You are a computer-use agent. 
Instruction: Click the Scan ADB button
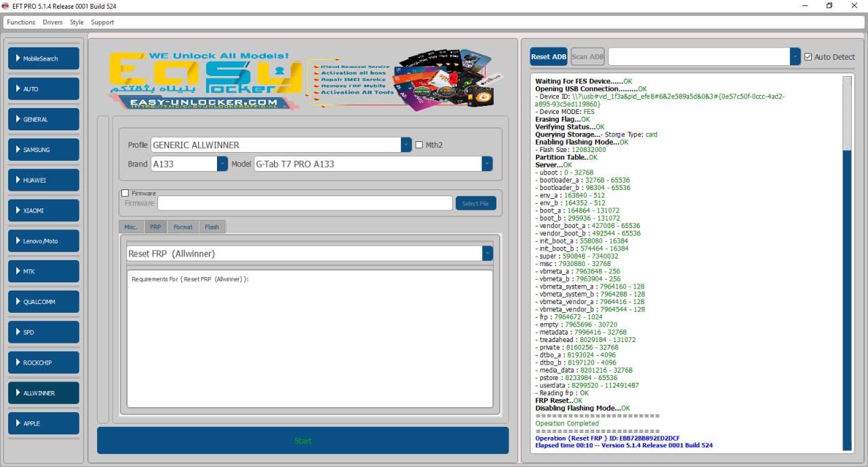click(588, 57)
